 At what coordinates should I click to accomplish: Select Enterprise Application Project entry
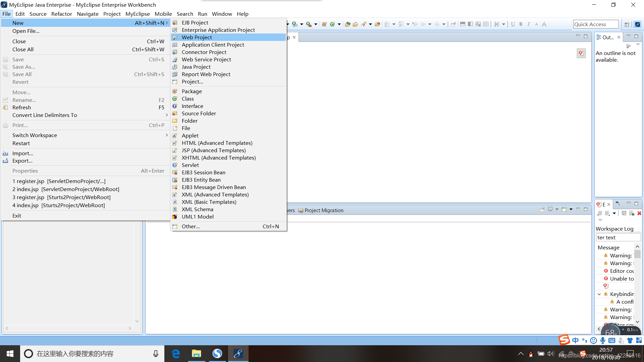[228, 30]
